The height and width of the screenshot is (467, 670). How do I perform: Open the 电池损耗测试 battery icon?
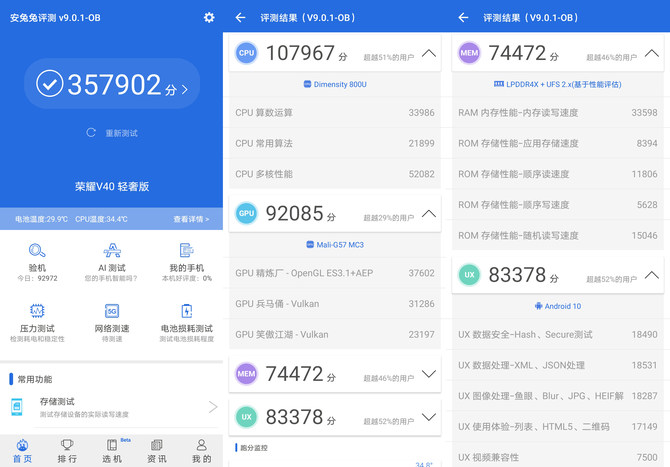click(187, 311)
